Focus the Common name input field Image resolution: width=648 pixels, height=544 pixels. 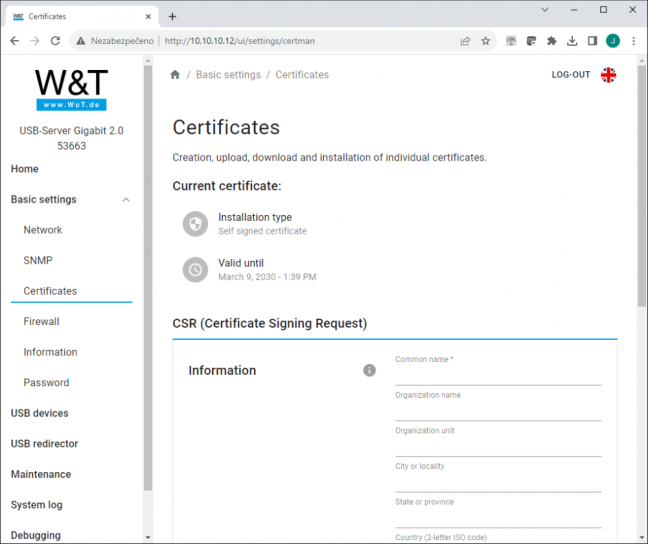(498, 375)
